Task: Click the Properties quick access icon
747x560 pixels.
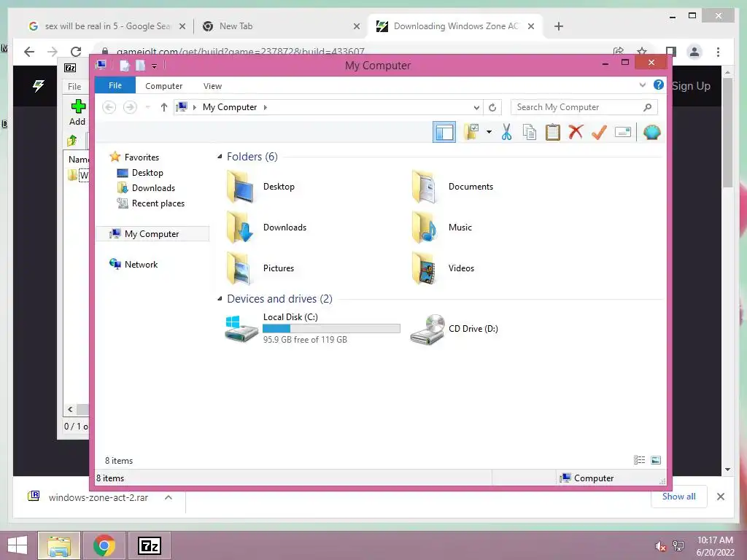Action: click(x=124, y=66)
